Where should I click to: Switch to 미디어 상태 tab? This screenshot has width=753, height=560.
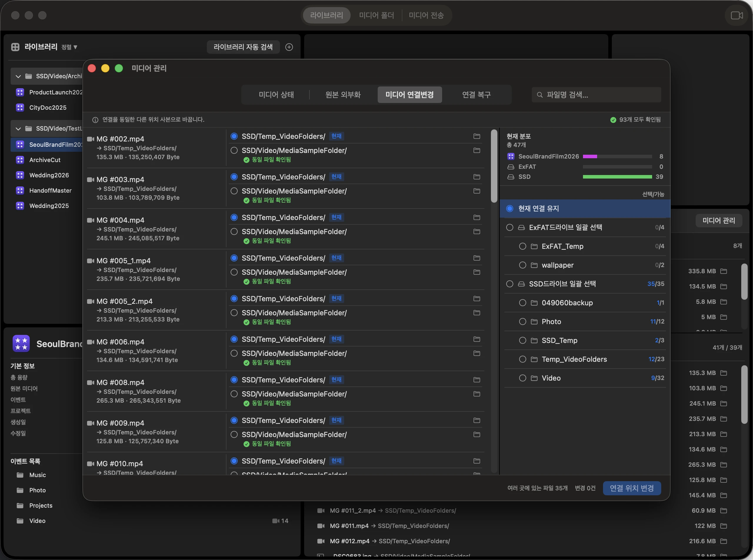[x=276, y=95]
